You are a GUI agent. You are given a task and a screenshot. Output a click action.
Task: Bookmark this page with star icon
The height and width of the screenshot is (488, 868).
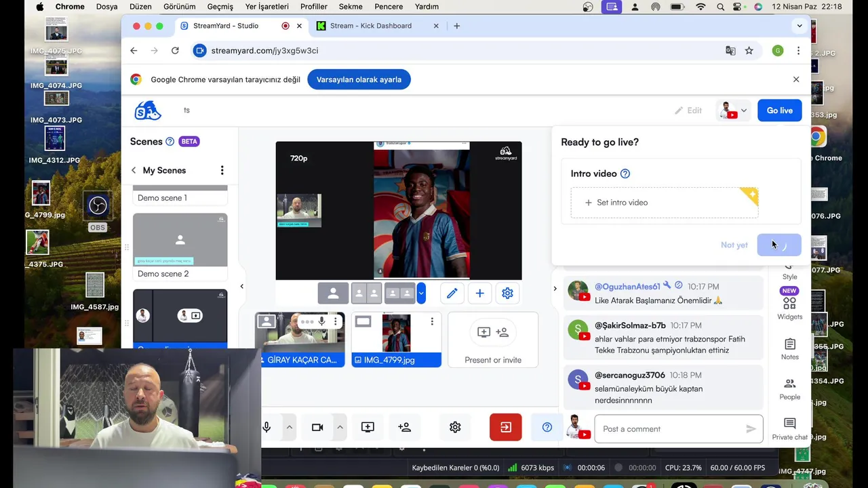pyautogui.click(x=749, y=51)
